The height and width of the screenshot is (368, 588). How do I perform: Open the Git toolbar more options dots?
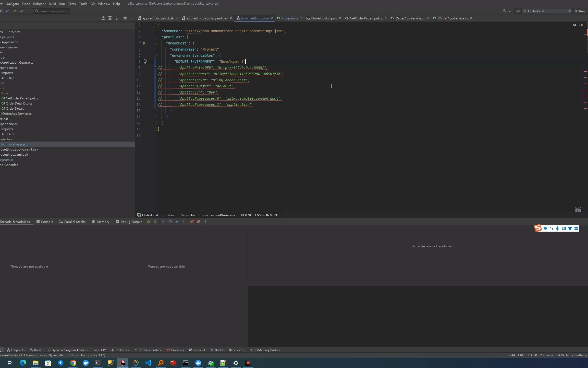[29, 11]
